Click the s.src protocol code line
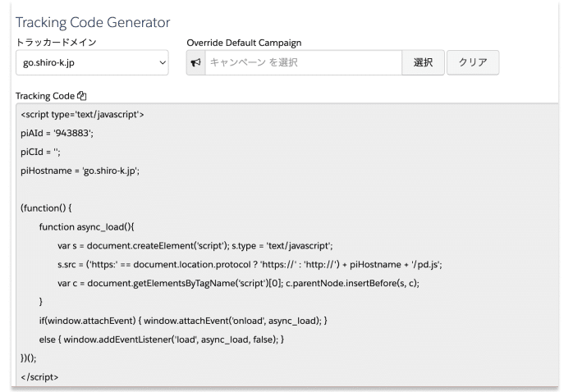573x392 pixels. pos(250,264)
